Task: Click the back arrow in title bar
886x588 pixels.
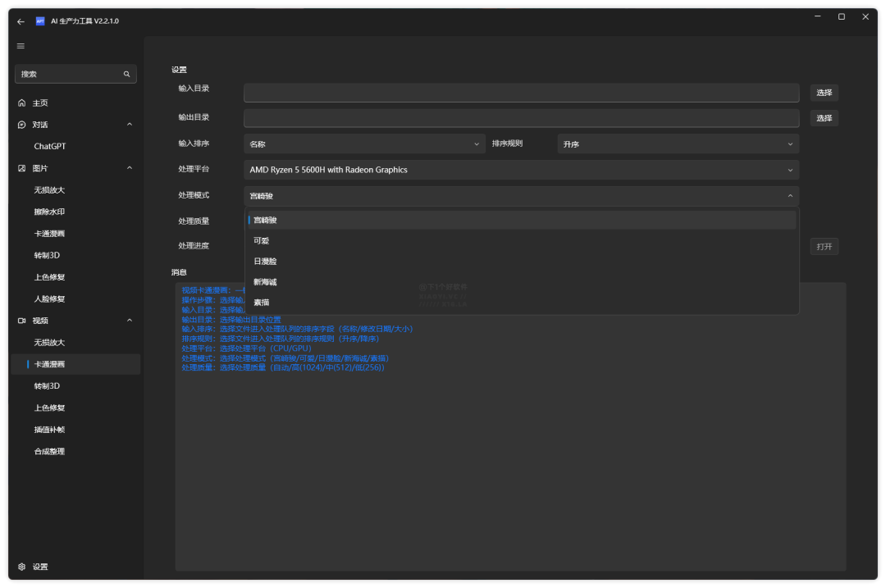Action: [x=21, y=21]
